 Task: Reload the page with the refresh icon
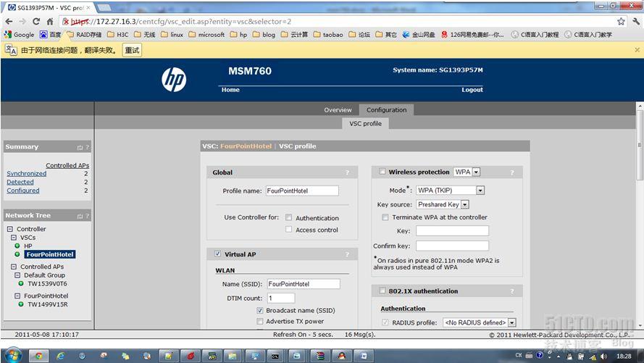point(36,21)
